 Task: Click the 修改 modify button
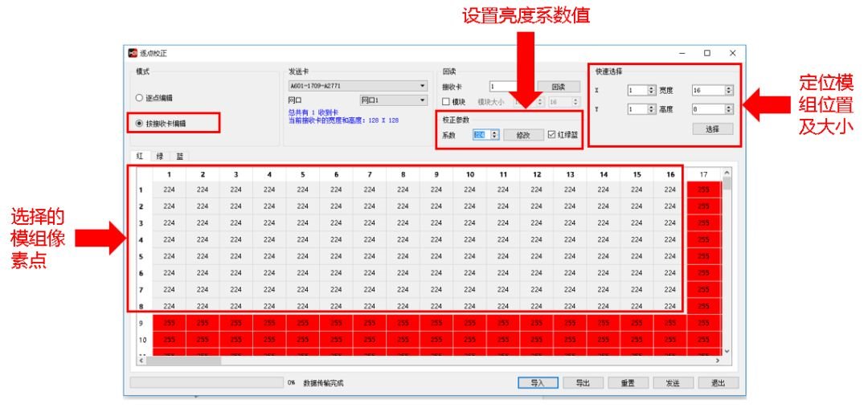[x=523, y=135]
